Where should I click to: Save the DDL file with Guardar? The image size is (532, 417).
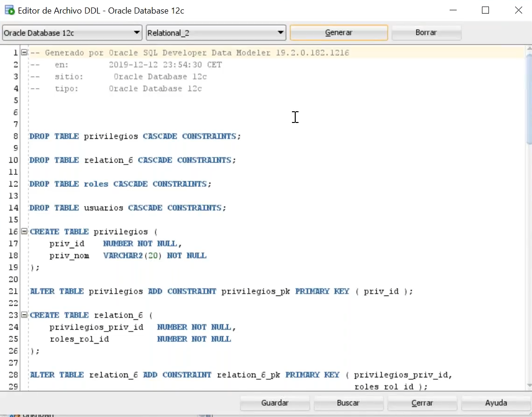pos(275,403)
